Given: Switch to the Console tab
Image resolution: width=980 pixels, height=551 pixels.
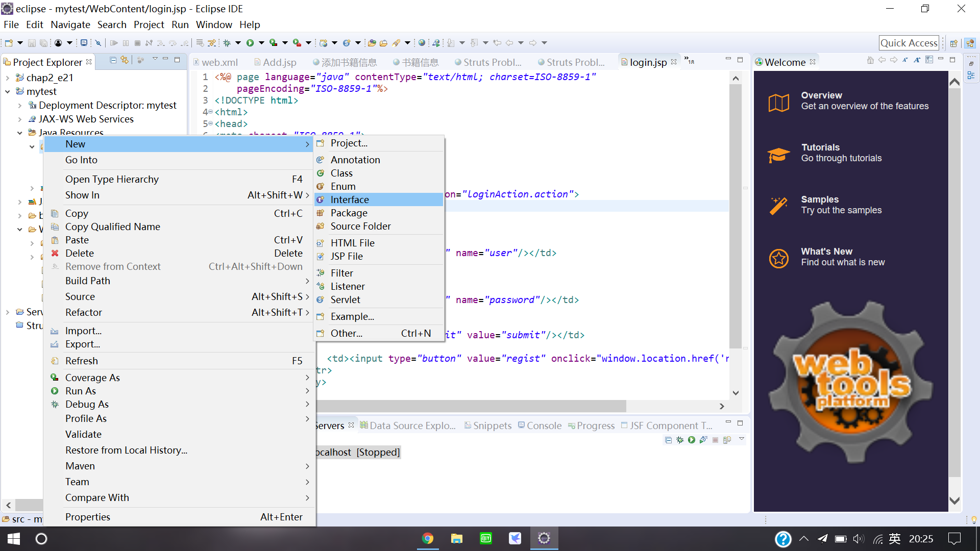Looking at the screenshot, I should (x=544, y=425).
